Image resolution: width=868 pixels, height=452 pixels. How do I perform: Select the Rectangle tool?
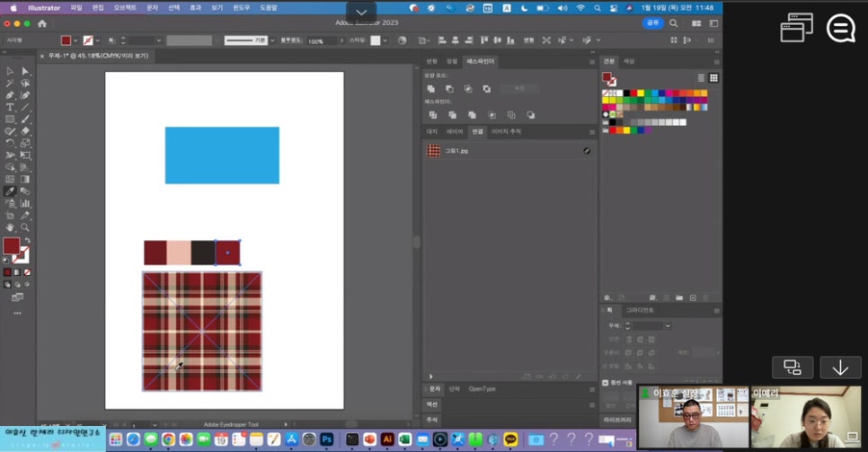pos(10,120)
